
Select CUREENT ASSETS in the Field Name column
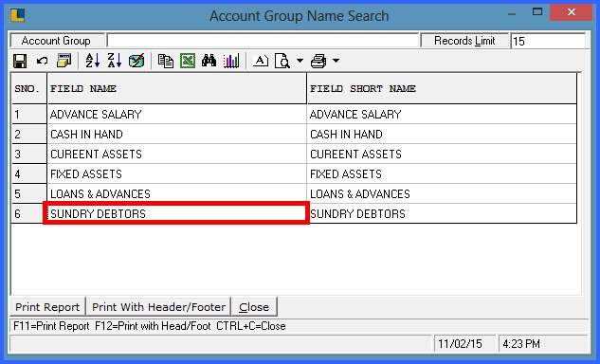click(x=177, y=154)
